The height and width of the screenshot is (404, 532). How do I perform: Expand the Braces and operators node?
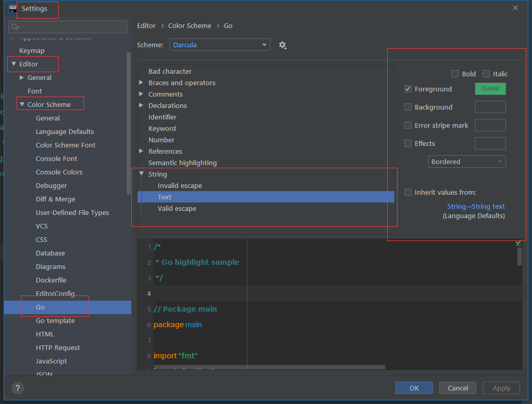[x=141, y=83]
